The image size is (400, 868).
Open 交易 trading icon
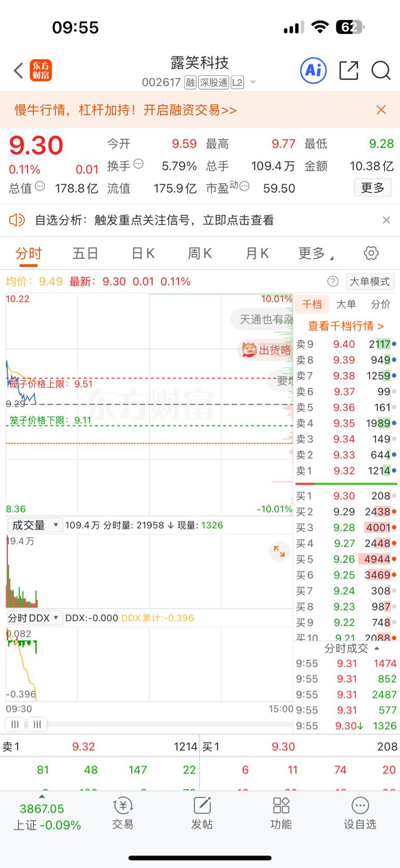tap(123, 813)
